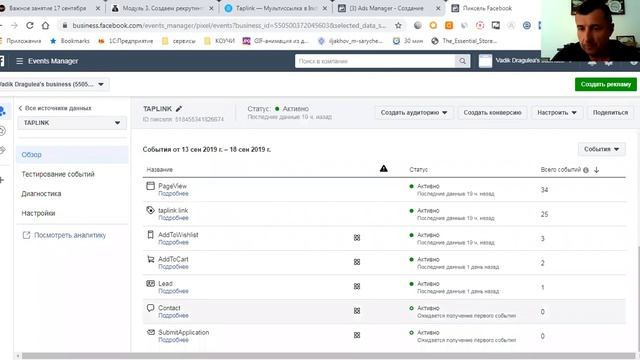The image size is (640, 360).
Task: Go back to all data sources
Action: click(x=55, y=108)
